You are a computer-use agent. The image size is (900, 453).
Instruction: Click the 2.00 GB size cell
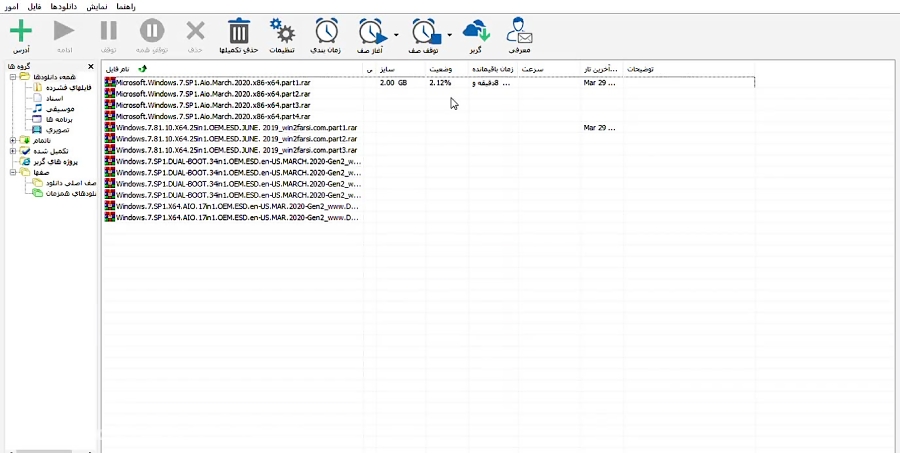393,83
